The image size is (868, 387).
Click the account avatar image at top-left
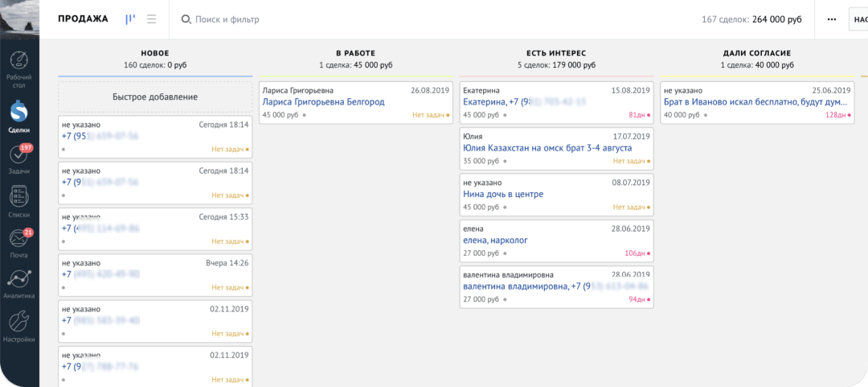click(x=19, y=18)
